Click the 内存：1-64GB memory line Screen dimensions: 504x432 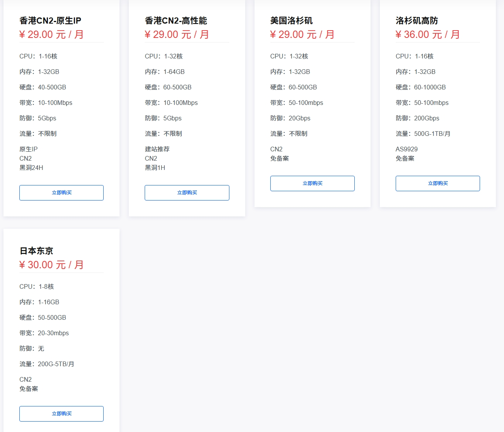(x=165, y=72)
